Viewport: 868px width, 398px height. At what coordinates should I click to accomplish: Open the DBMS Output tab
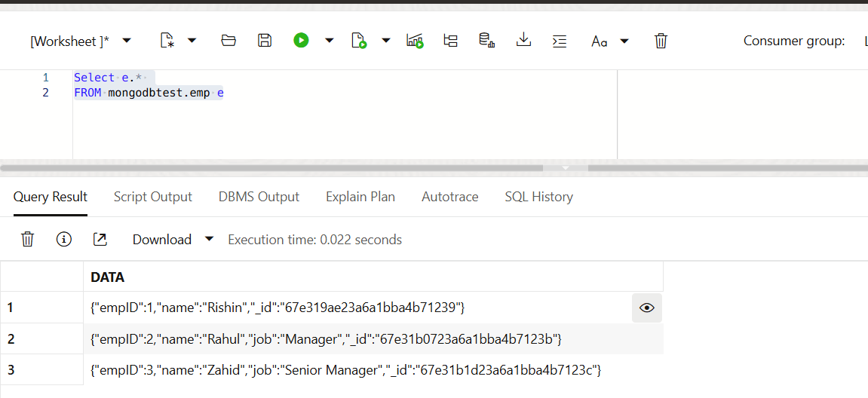click(x=259, y=197)
